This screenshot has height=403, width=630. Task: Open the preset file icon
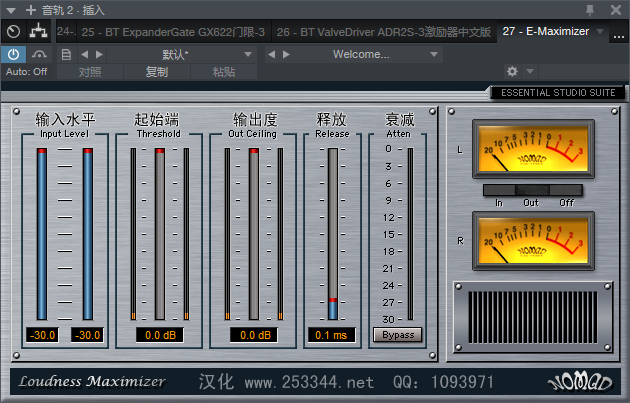coord(66,53)
